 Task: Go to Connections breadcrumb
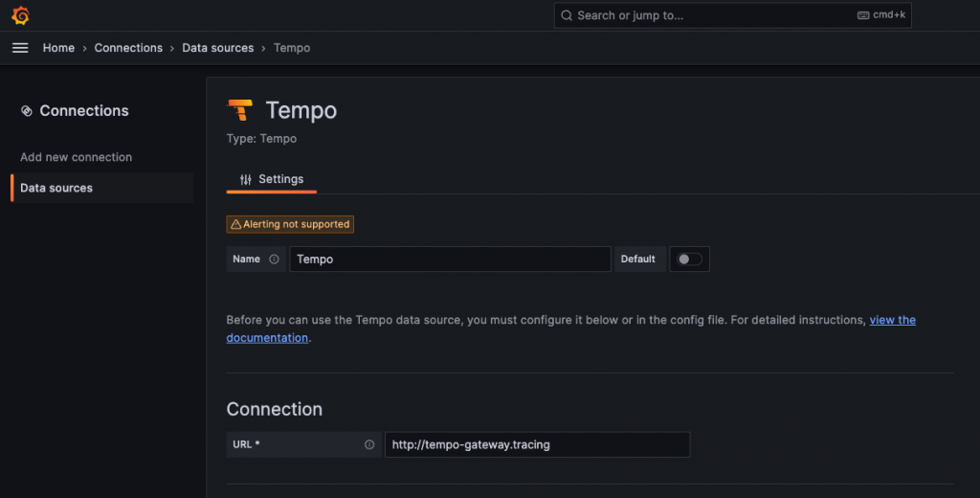(x=128, y=48)
